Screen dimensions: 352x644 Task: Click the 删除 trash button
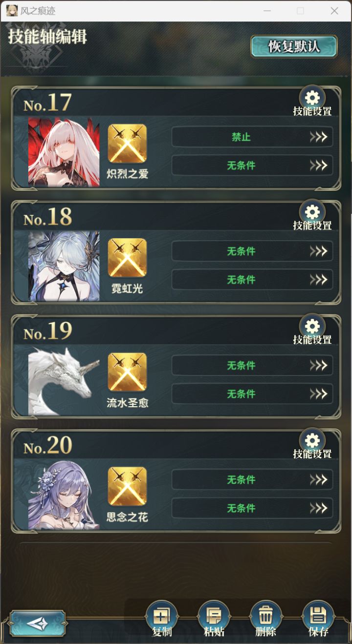265,618
